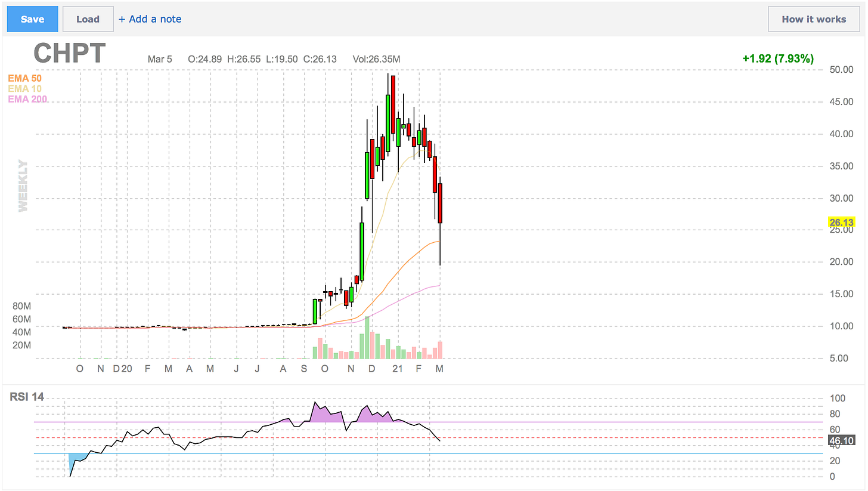868x491 pixels.
Task: Open the 'How it works' button
Action: (814, 19)
